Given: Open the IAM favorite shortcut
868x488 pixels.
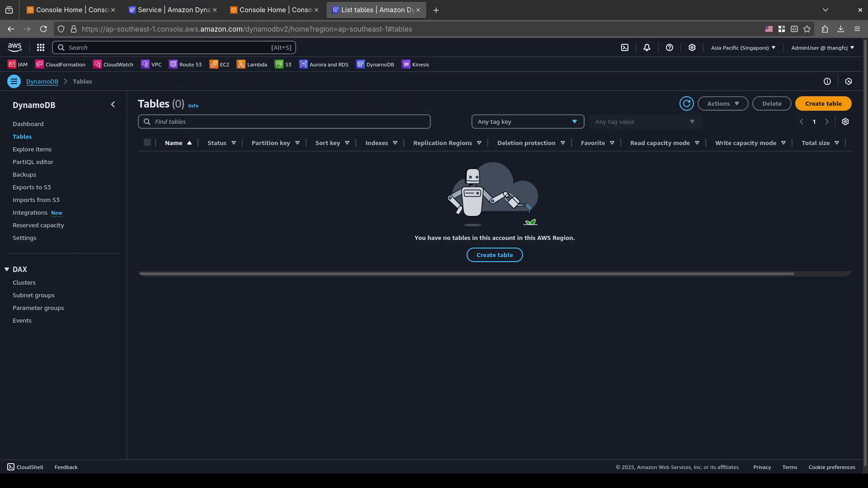Looking at the screenshot, I should click(18, 65).
